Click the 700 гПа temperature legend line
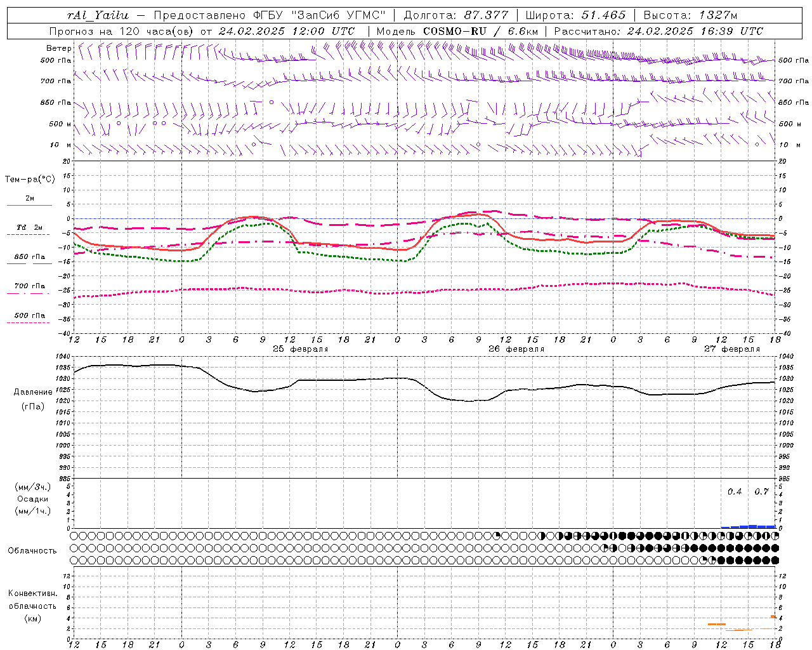This screenshot has height=650, width=812. [29, 293]
